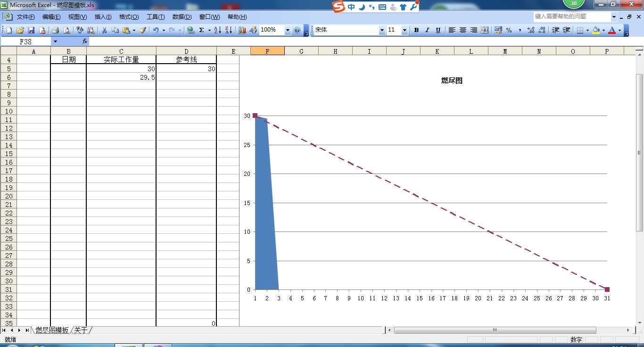
Task: Open Excel Help question mark icon
Action: coord(297,30)
